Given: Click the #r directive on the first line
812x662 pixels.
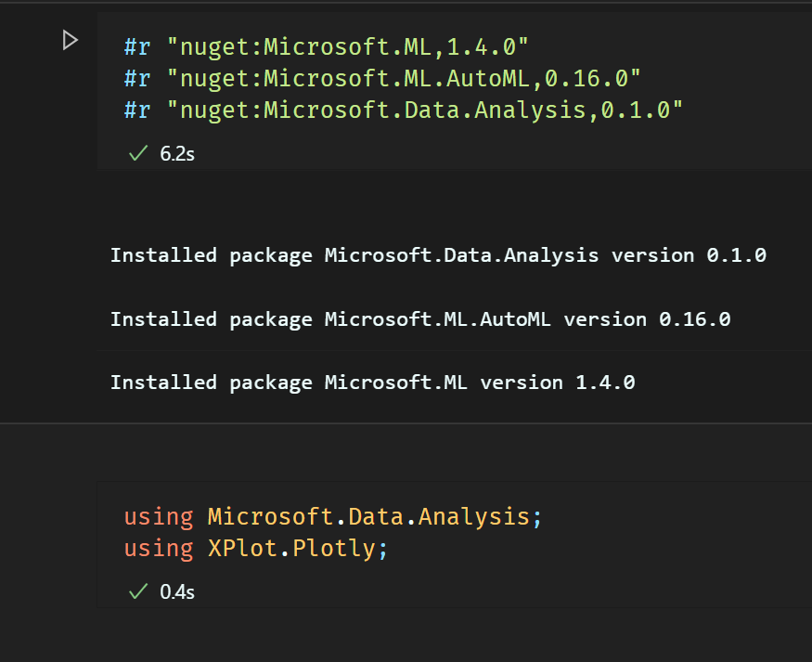Looking at the screenshot, I should click(x=136, y=45).
